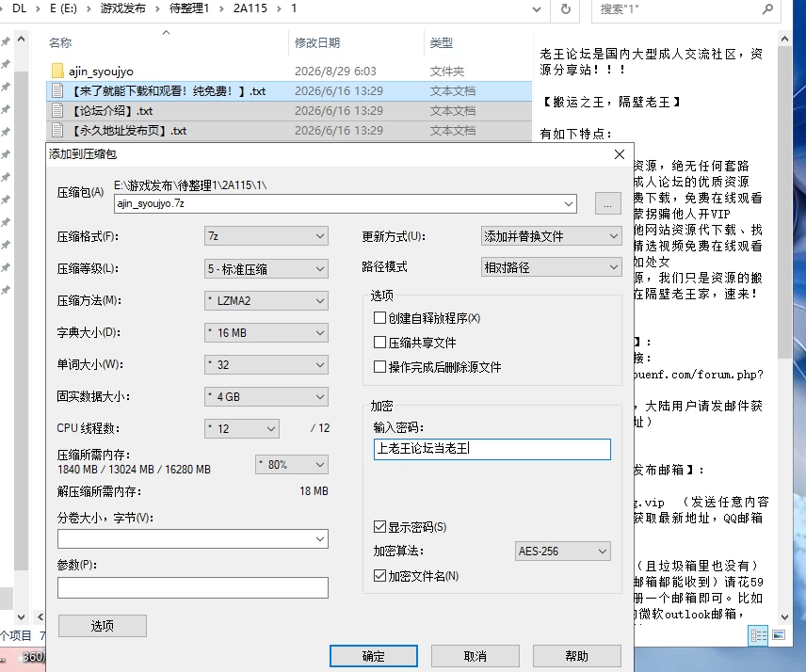Select the 【来了就能下载和观看!纯免费!】.txt file icon

click(57, 91)
